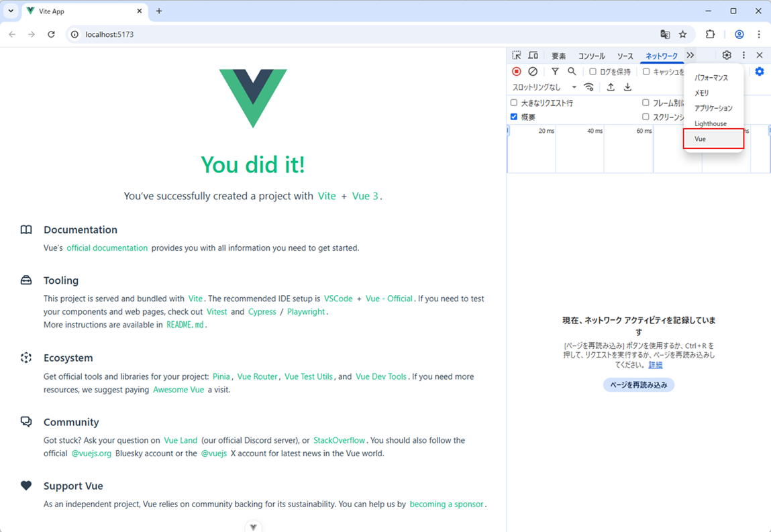This screenshot has width=771, height=532.
Task: Switch to 要素 tab
Action: tap(558, 56)
